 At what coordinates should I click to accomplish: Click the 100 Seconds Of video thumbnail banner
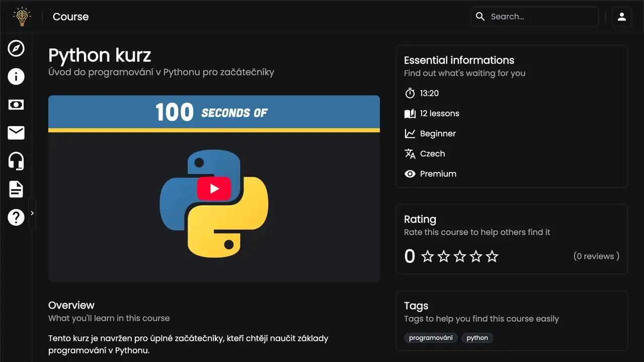click(214, 113)
